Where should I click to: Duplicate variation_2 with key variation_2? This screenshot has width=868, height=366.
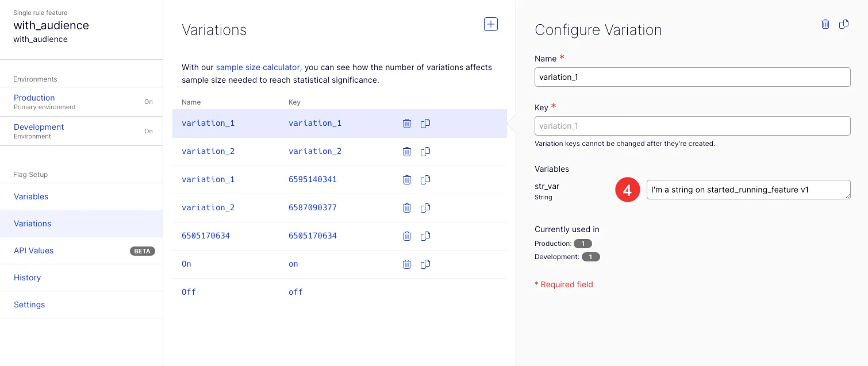tap(425, 152)
